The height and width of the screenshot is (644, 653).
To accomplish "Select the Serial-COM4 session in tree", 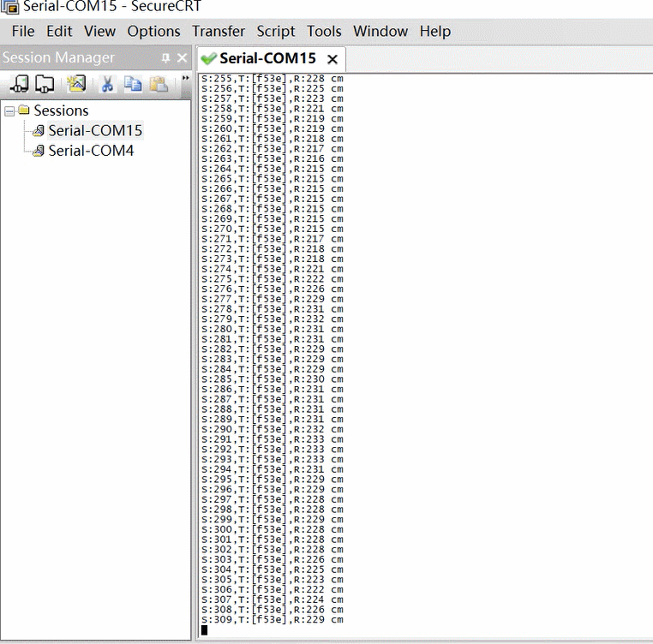I will (x=91, y=151).
